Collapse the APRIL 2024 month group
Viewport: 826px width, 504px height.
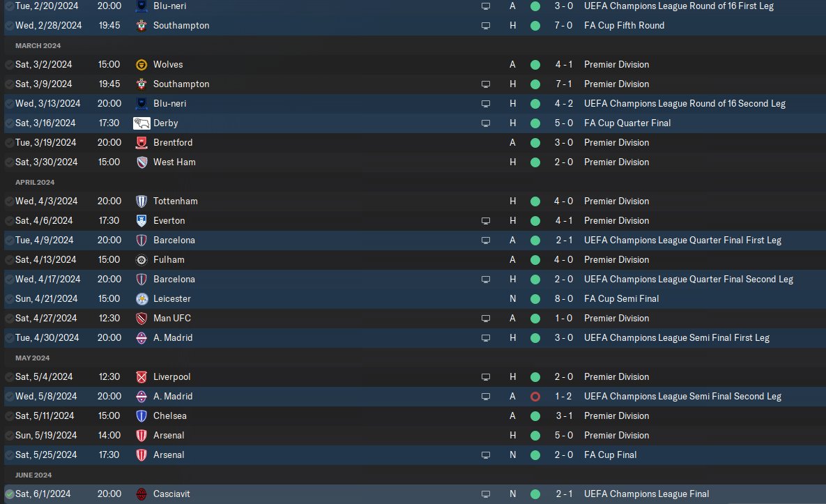(x=35, y=182)
